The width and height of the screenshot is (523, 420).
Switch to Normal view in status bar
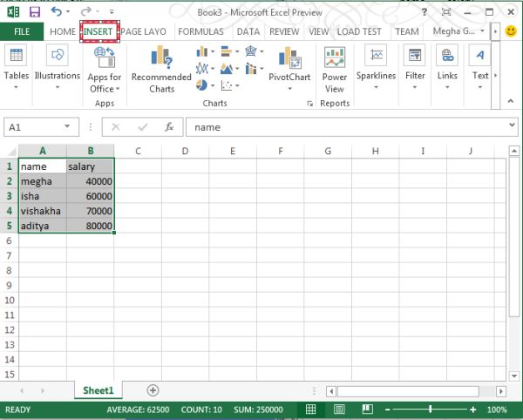310,410
